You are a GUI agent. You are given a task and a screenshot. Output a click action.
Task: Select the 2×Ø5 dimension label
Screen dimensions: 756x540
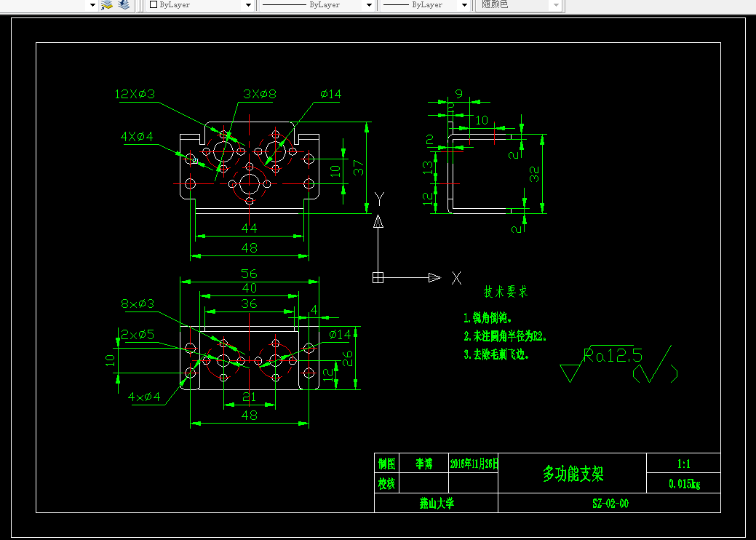click(138, 335)
